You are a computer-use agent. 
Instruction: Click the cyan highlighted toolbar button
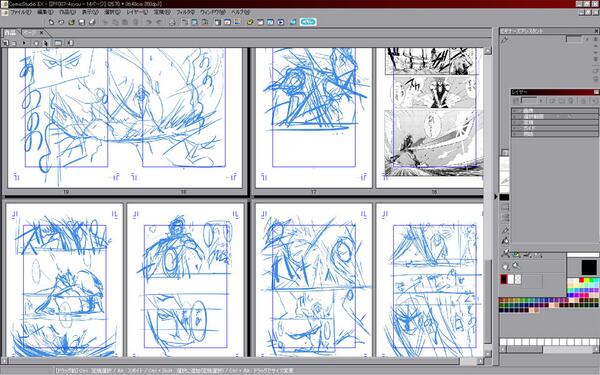(x=308, y=22)
